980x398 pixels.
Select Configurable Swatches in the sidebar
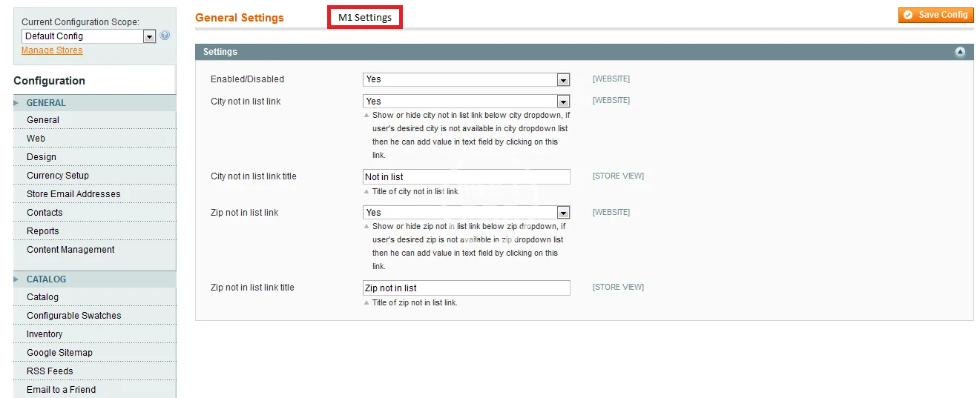click(x=73, y=316)
